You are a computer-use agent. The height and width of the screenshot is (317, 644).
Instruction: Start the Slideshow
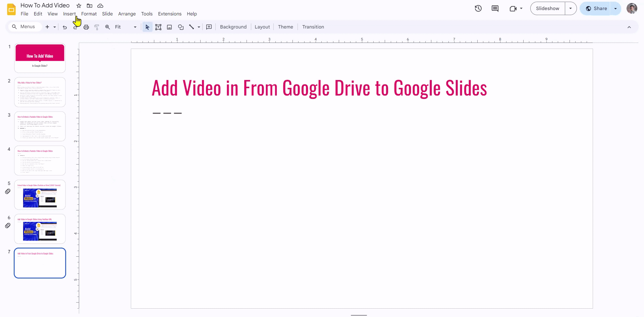[x=547, y=8]
